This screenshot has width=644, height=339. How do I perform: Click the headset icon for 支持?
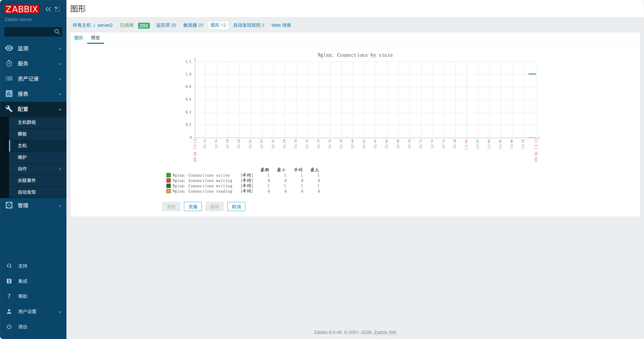tap(9, 266)
